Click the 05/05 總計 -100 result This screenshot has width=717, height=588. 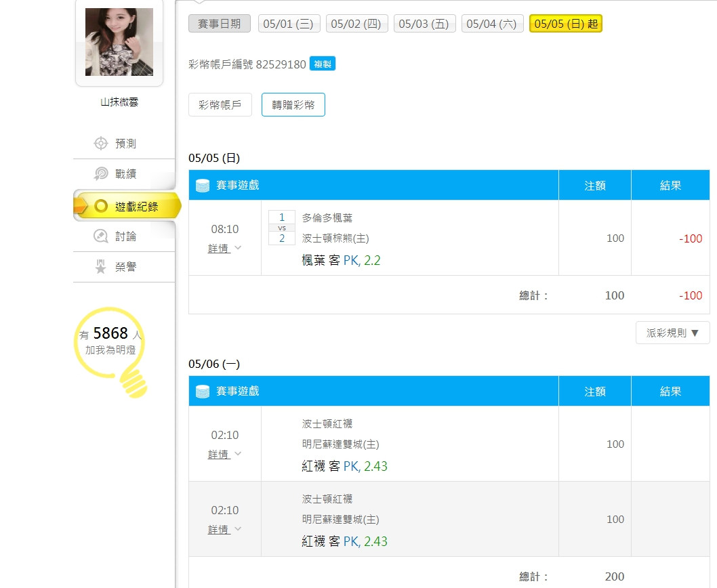coord(691,295)
